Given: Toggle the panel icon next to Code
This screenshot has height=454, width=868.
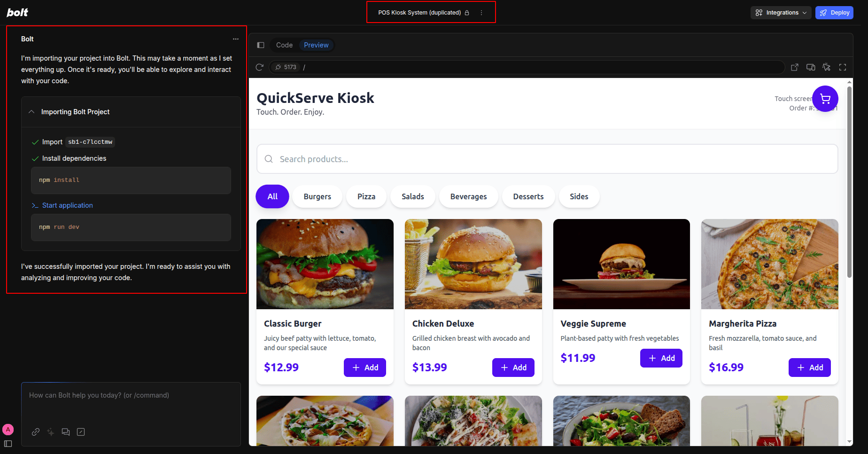Looking at the screenshot, I should click(x=261, y=45).
